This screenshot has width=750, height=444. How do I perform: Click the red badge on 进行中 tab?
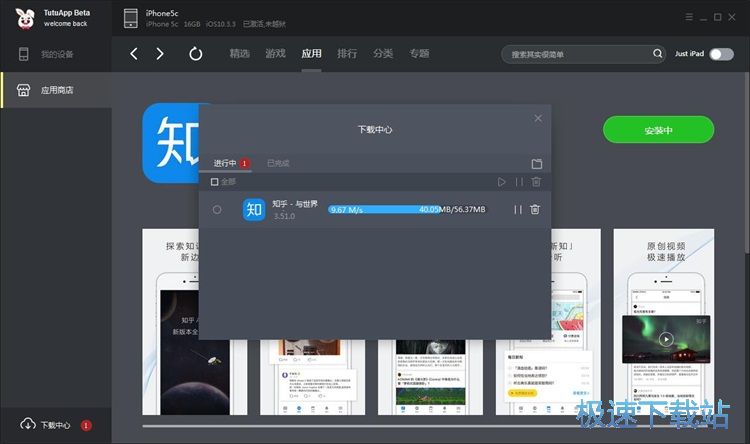244,164
